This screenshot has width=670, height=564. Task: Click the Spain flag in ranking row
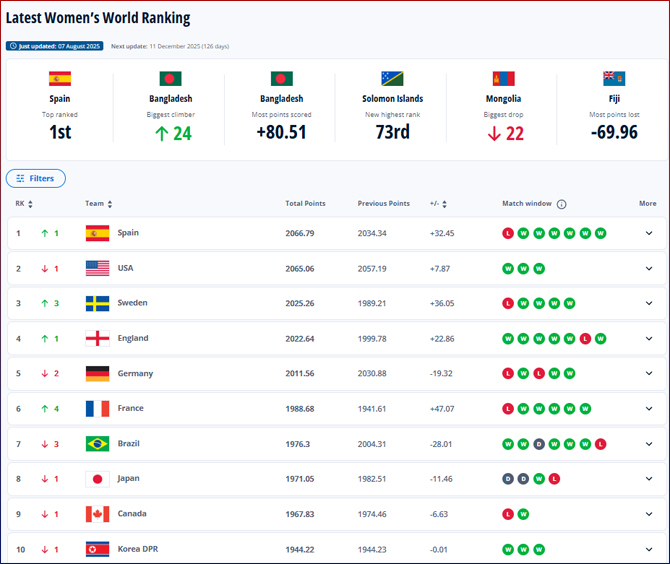coord(97,233)
